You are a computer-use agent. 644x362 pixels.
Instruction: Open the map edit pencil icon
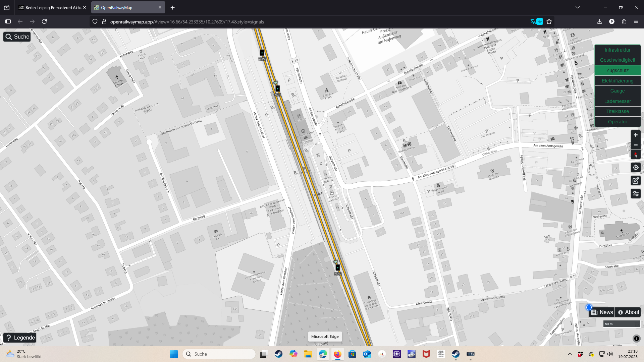pyautogui.click(x=636, y=181)
